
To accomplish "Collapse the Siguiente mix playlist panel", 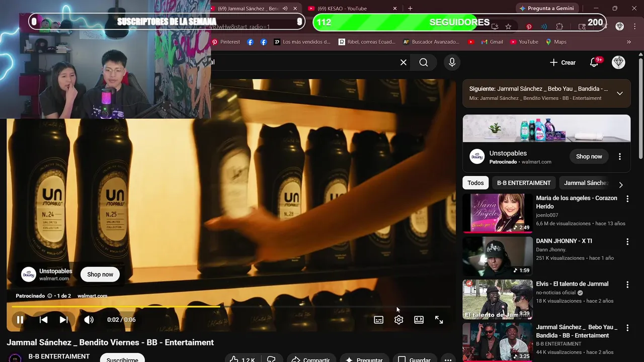I will (x=620, y=93).
